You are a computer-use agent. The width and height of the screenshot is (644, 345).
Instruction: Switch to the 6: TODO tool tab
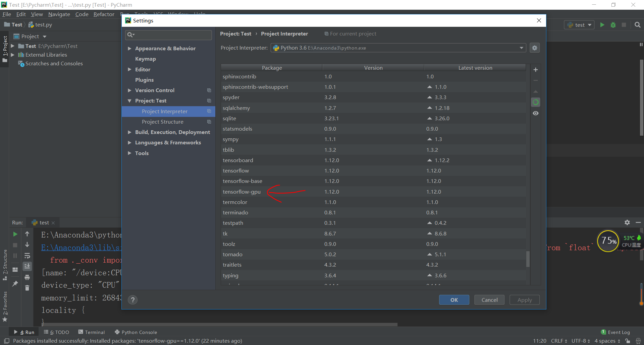56,332
